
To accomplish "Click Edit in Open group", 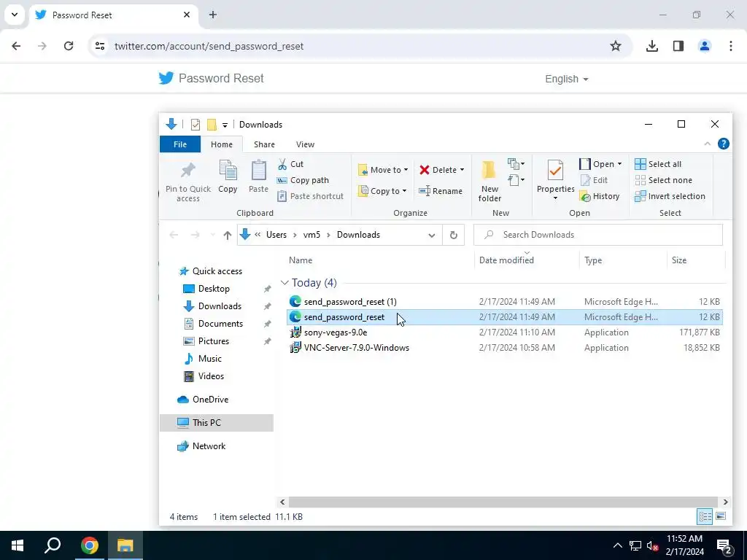I will [594, 180].
